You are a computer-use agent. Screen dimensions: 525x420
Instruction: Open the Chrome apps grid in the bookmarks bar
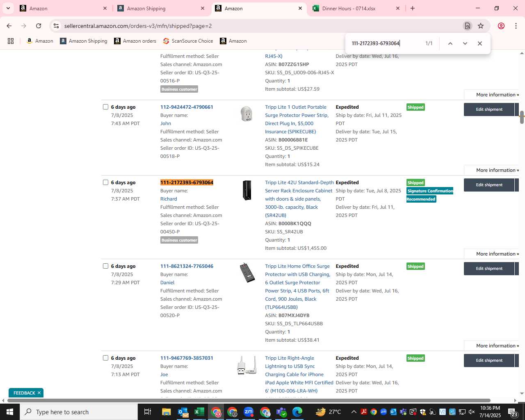11,41
